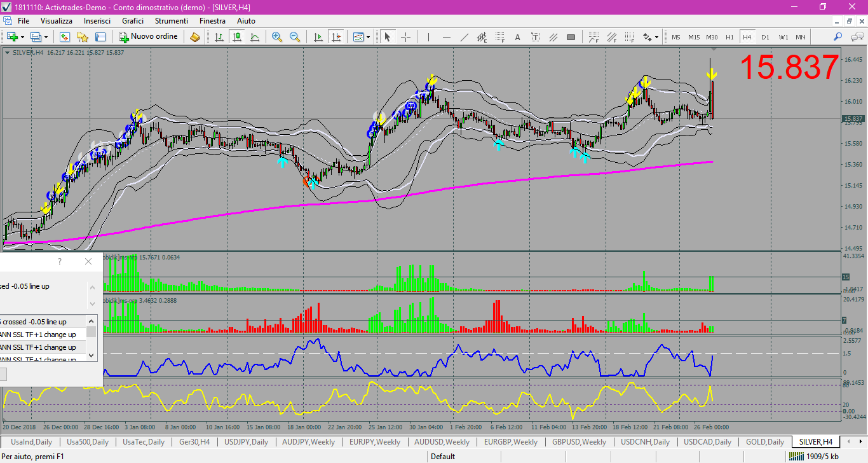This screenshot has height=463, width=868.
Task: Open the File menu
Action: (x=24, y=21)
